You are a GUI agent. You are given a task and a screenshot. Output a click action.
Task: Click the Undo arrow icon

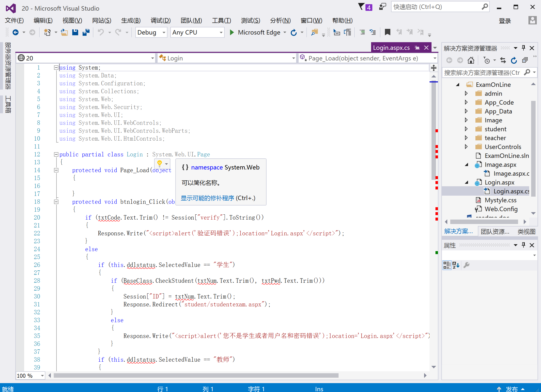tap(101, 32)
